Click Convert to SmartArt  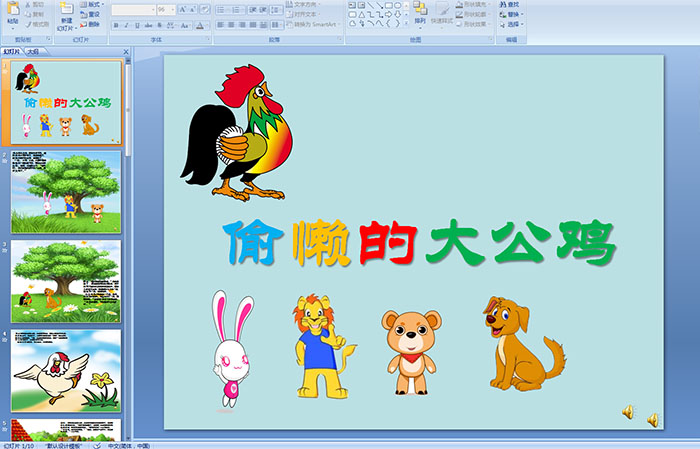click(x=314, y=24)
